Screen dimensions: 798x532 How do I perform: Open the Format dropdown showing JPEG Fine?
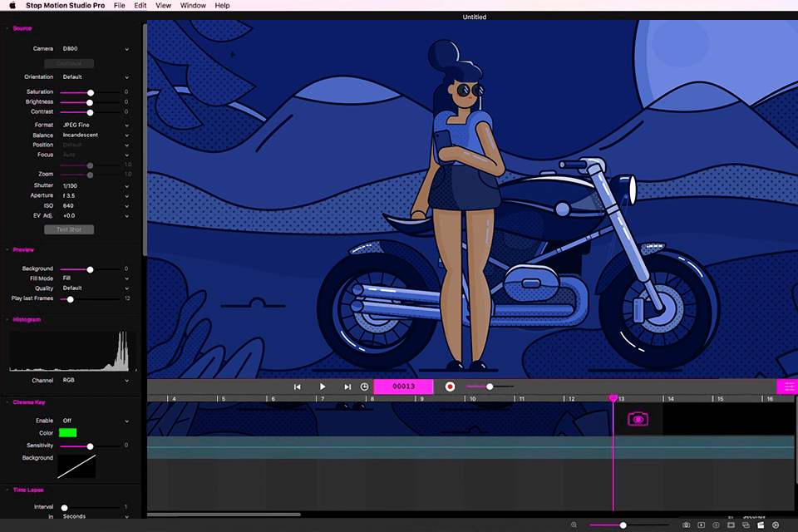[x=91, y=124]
